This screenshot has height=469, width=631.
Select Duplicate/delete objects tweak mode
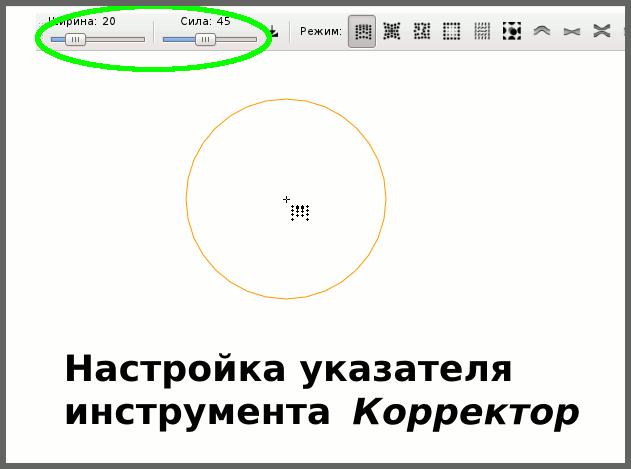click(512, 31)
